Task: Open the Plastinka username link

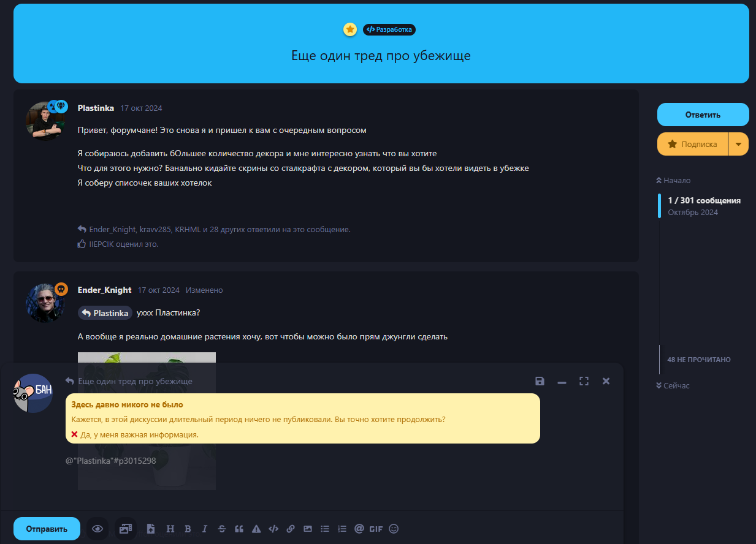Action: point(96,108)
